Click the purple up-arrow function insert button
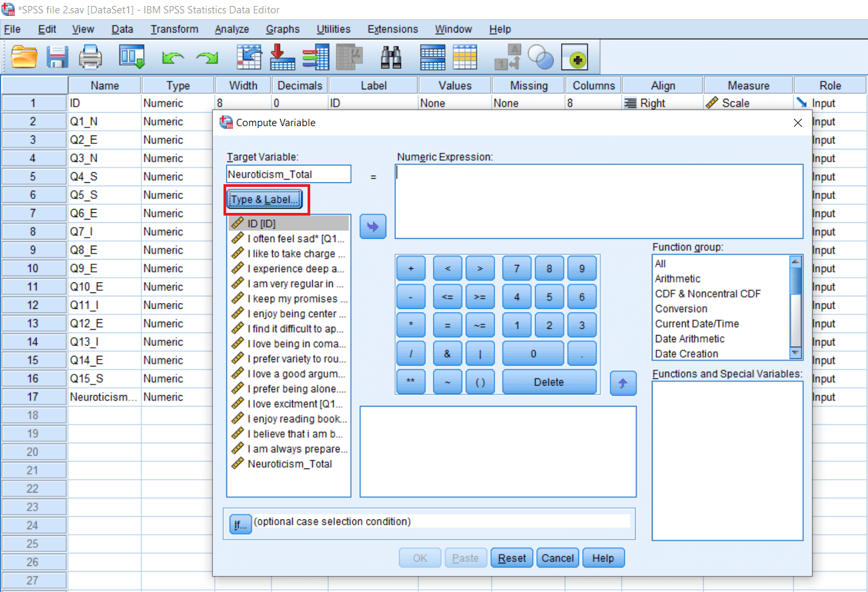Viewport: 868px width, 592px height. [623, 383]
